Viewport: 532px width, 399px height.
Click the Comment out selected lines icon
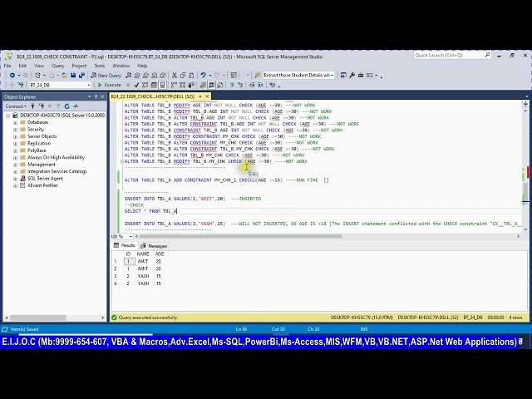232,85
